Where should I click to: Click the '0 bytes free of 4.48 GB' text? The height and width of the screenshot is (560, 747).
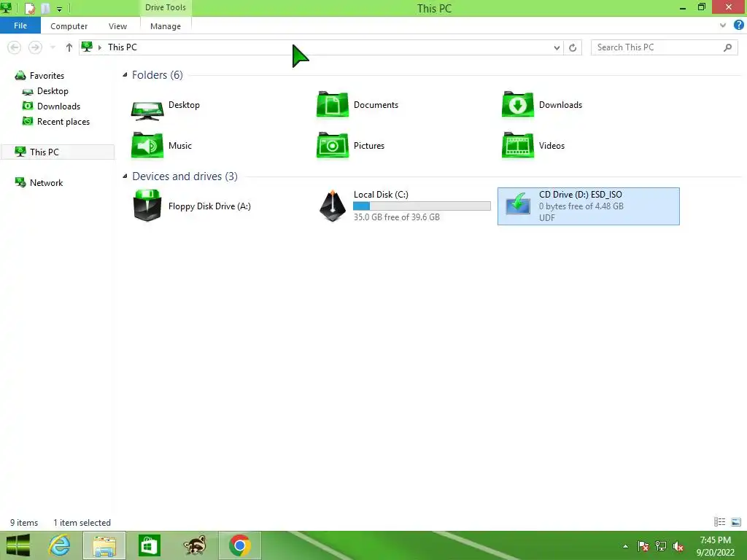(581, 206)
